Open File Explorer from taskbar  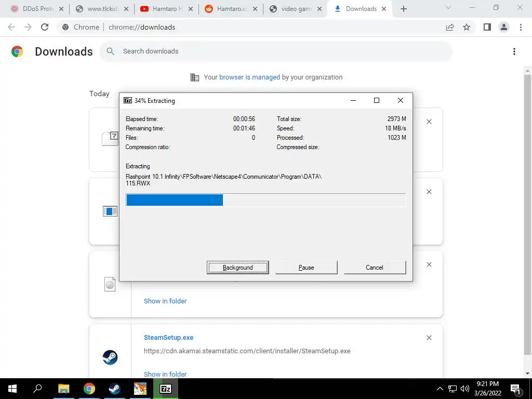63,389
